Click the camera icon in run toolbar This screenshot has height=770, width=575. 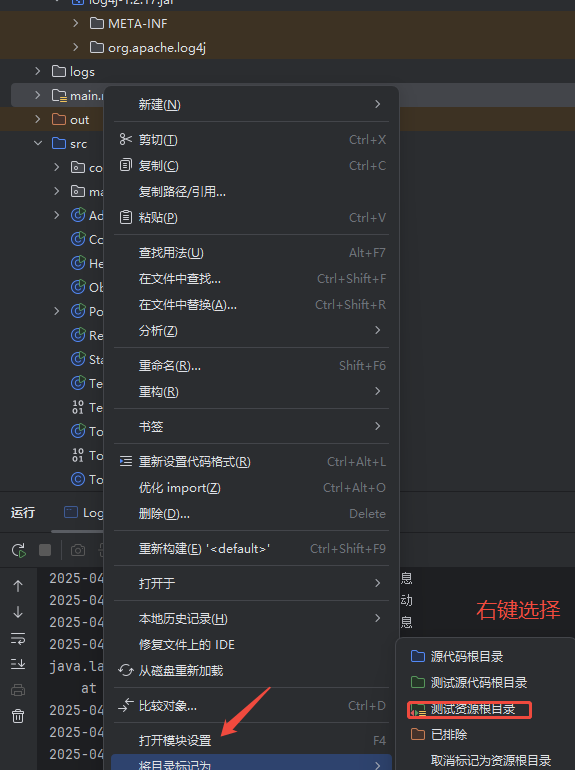[x=78, y=550]
